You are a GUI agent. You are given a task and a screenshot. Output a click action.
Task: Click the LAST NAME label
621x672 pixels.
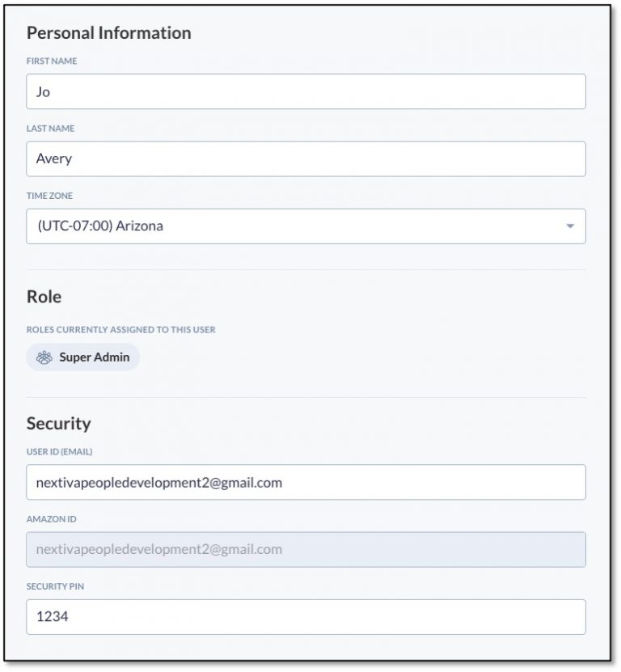coord(50,128)
